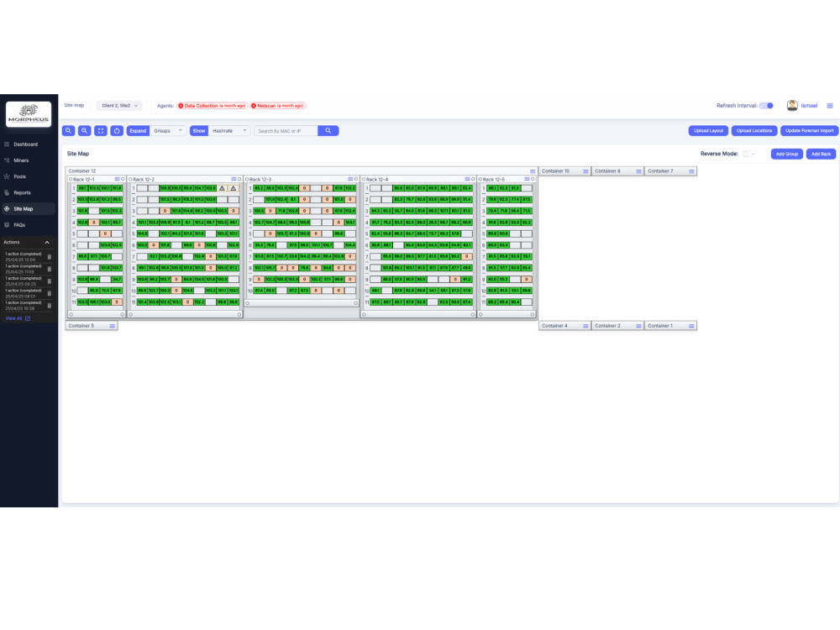Select the circle before Rack 12-5 title

(x=480, y=179)
